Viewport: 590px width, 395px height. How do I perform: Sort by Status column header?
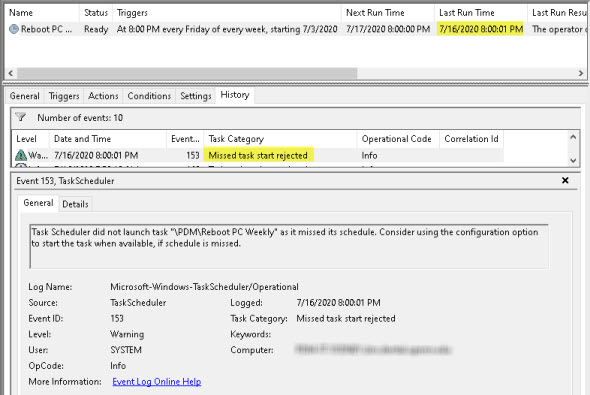tap(96, 13)
